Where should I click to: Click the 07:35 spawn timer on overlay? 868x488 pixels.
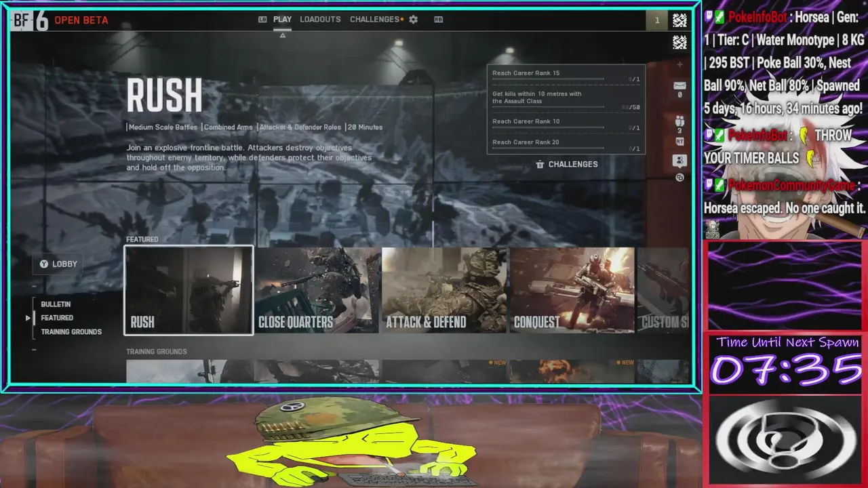click(x=785, y=370)
